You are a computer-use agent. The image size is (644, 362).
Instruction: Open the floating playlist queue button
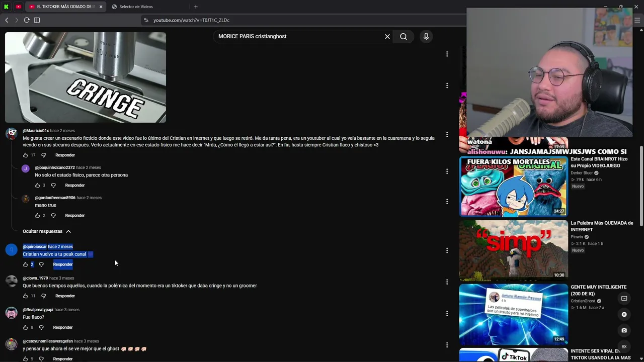point(624,346)
